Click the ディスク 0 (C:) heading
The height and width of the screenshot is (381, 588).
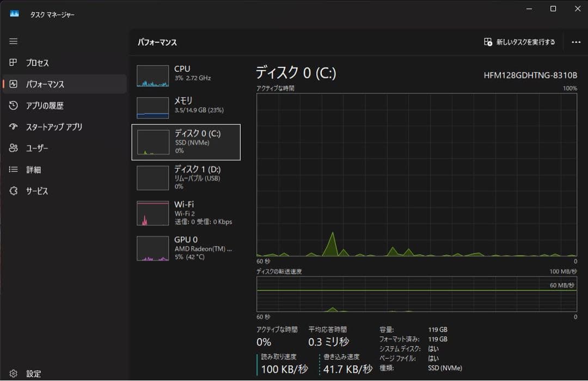[x=296, y=72]
